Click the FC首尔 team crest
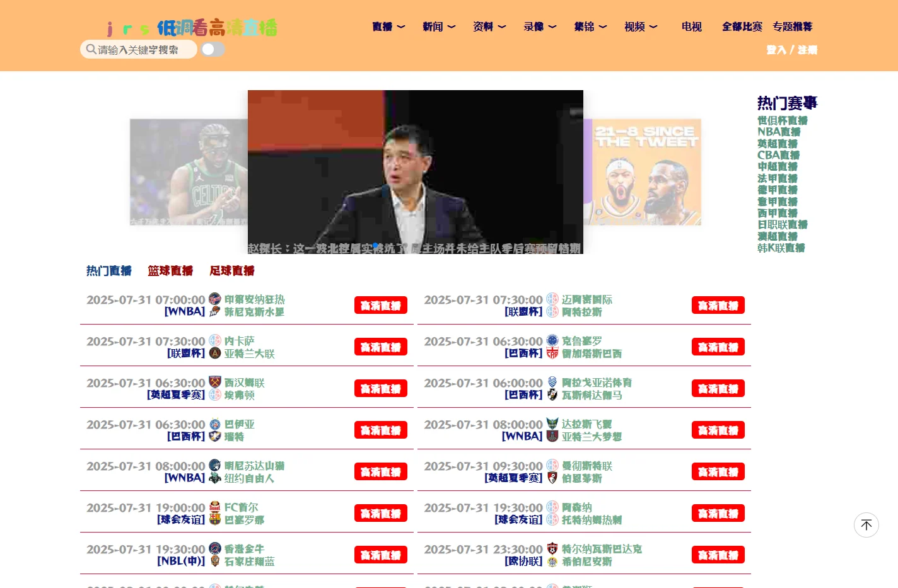This screenshot has width=898, height=588. [215, 507]
